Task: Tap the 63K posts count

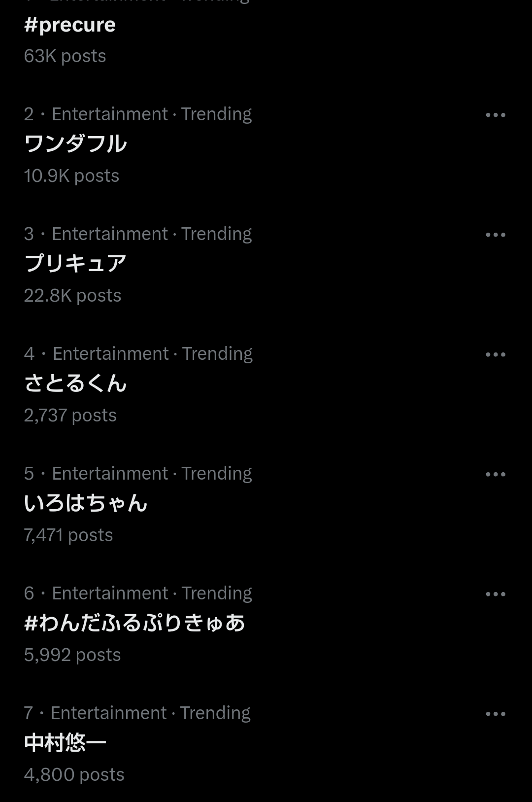Action: point(65,56)
